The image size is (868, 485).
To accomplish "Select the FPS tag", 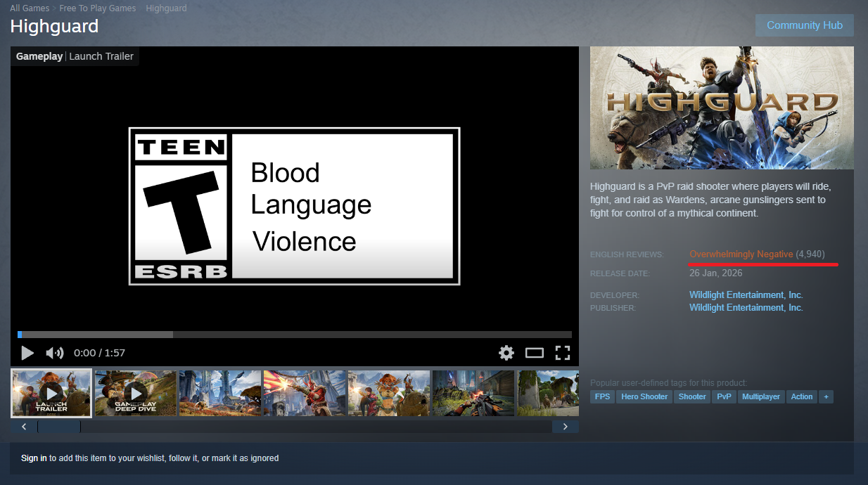I will pyautogui.click(x=602, y=396).
